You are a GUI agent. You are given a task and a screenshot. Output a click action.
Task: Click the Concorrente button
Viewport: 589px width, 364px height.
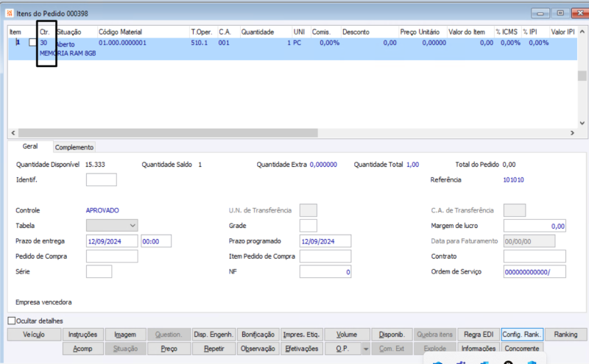click(x=522, y=349)
